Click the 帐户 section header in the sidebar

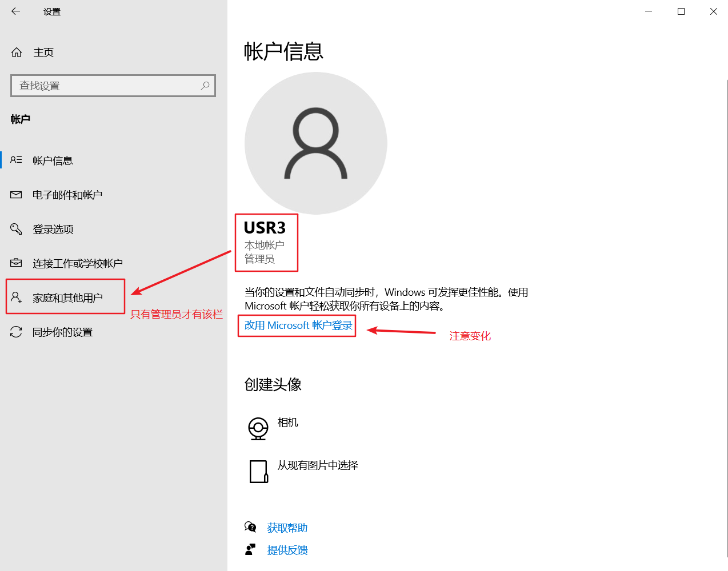click(21, 119)
